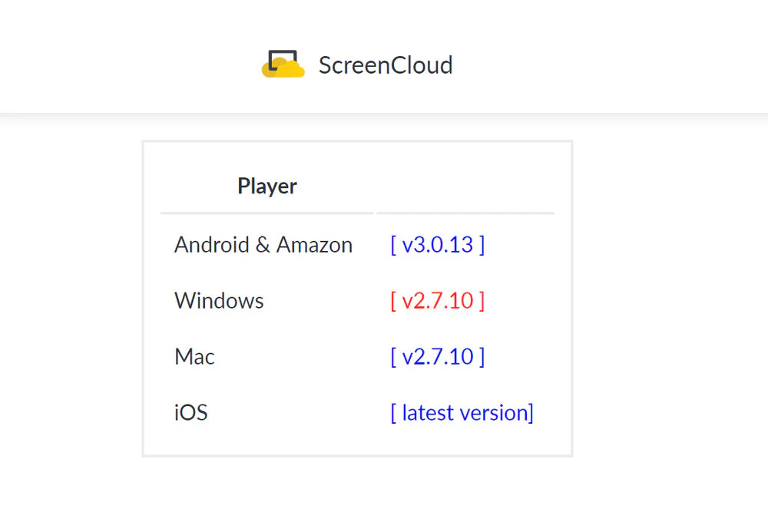Select the iOS row label
Image resolution: width=768 pixels, height=532 pixels.
pos(190,412)
